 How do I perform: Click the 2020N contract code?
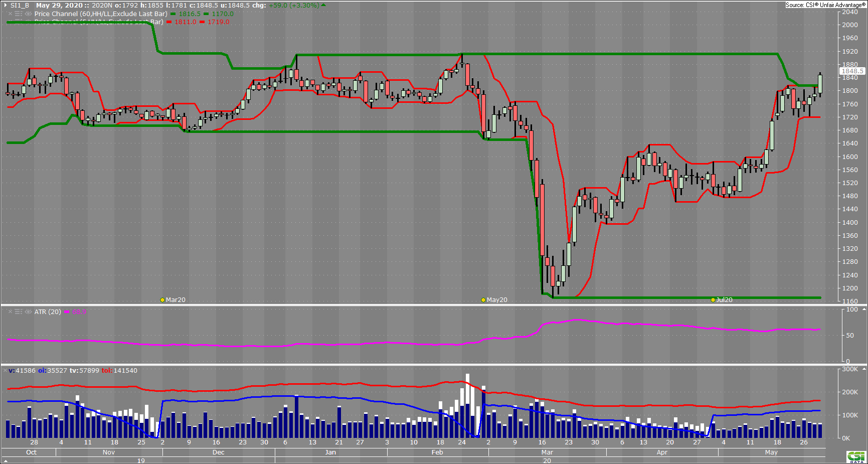tap(102, 6)
